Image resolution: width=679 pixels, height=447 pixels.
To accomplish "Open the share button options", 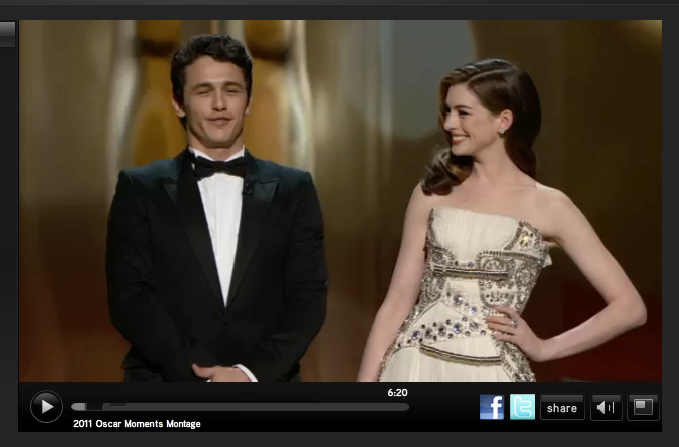I will [x=562, y=408].
